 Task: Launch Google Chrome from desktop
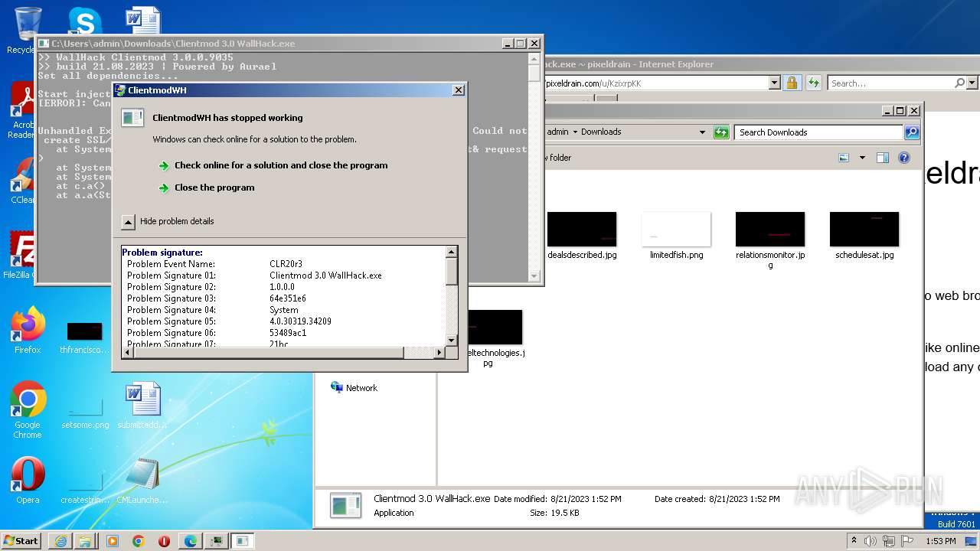[x=28, y=409]
